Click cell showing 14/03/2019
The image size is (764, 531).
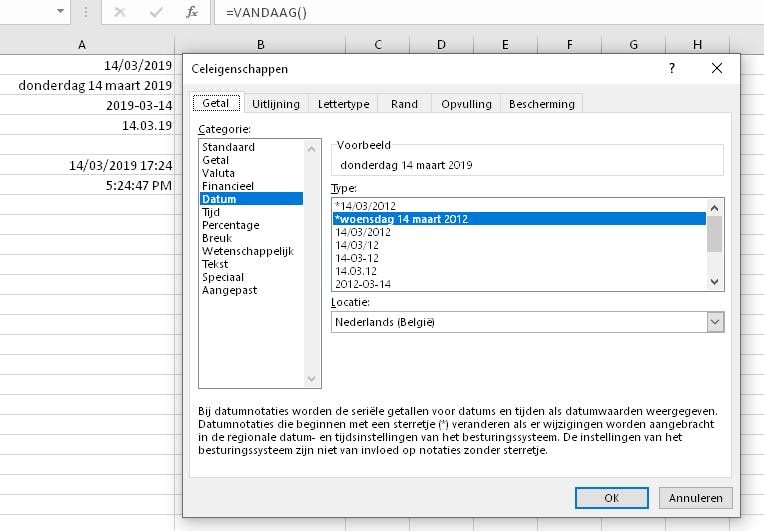[87, 65]
